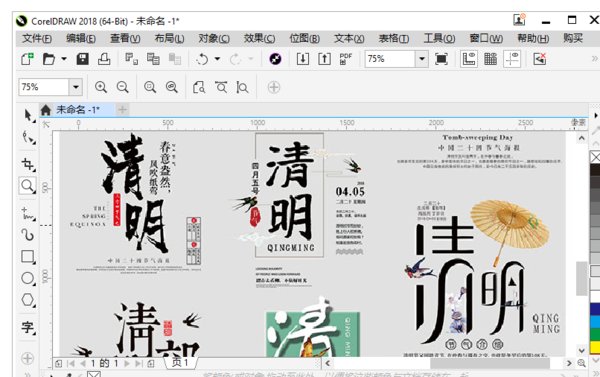Select the Shape tool
The width and height of the screenshot is (600, 377).
tap(28, 137)
